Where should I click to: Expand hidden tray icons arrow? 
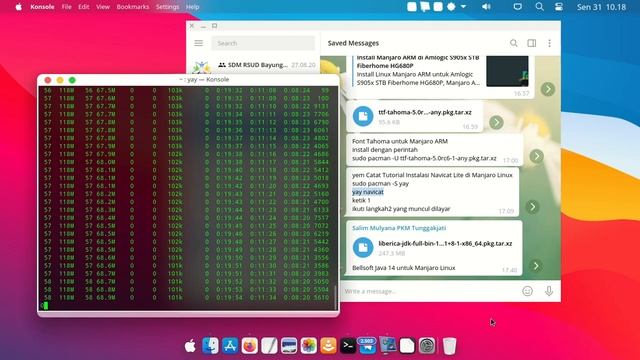[x=463, y=7]
